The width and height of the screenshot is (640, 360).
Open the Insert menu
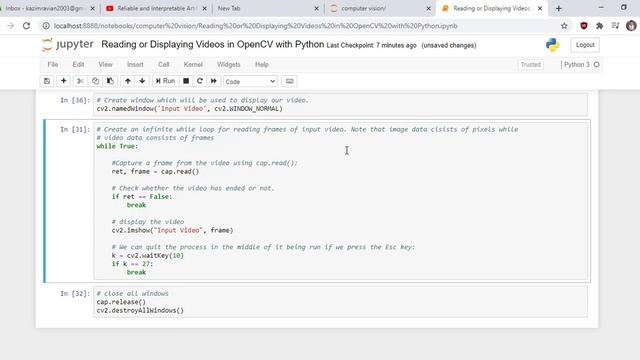[135, 64]
